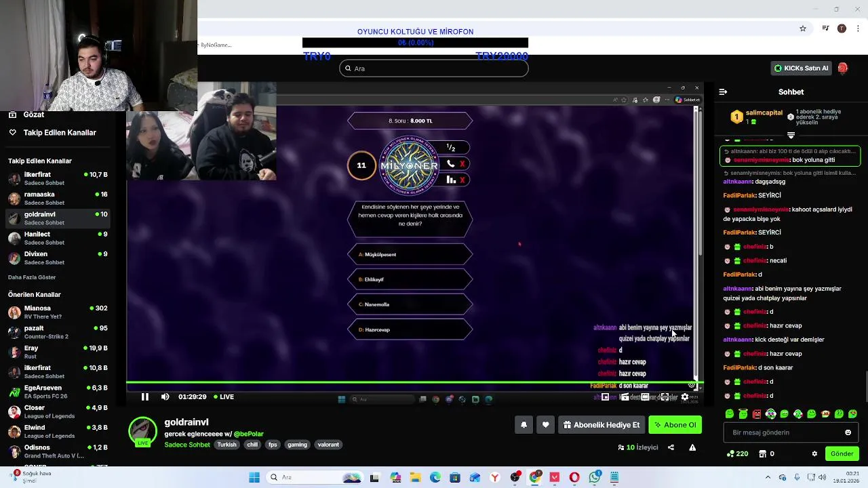Toggle theater mode in player
The width and height of the screenshot is (868, 488).
645,397
